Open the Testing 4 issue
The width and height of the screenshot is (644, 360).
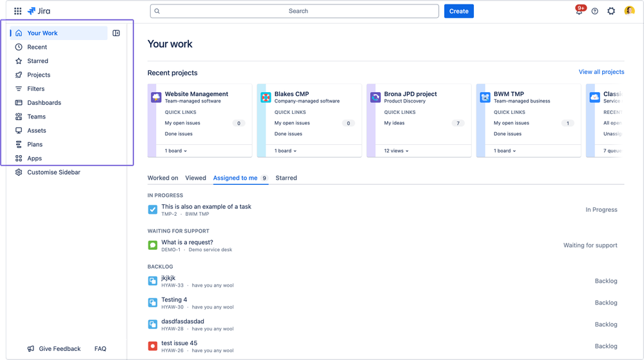(174, 300)
